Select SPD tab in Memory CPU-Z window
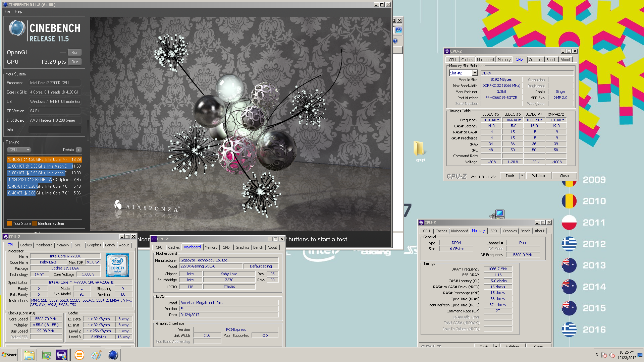Viewport: 644px width, 362px height. pos(493,231)
